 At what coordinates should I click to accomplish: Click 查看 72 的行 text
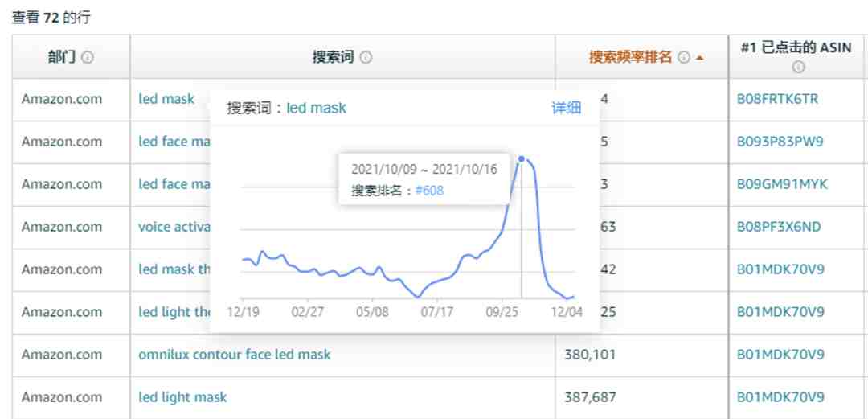click(51, 18)
